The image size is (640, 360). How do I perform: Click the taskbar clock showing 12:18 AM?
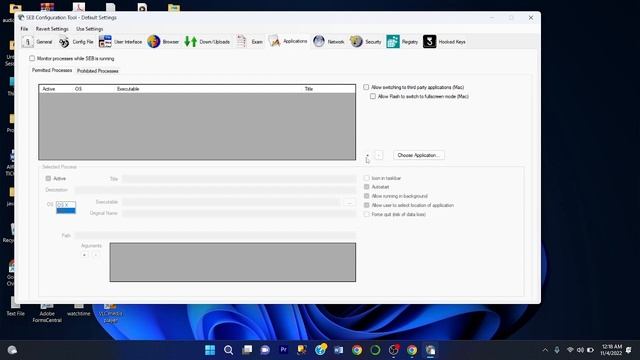[611, 350]
